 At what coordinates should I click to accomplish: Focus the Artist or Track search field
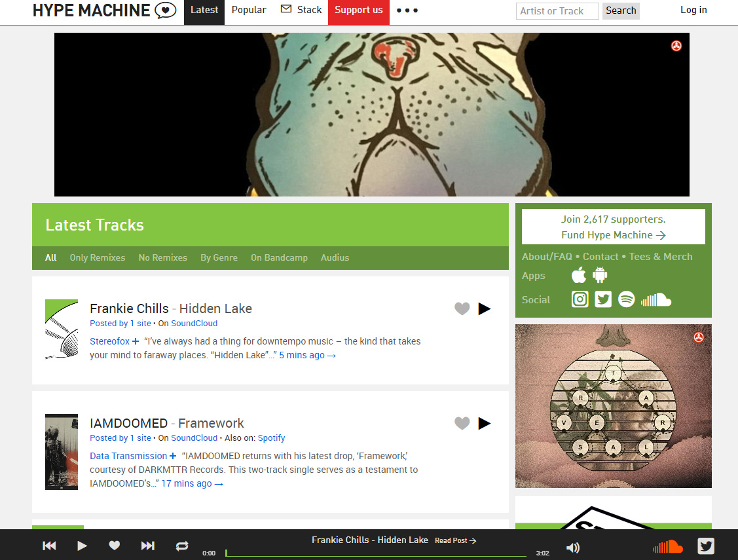pyautogui.click(x=557, y=11)
